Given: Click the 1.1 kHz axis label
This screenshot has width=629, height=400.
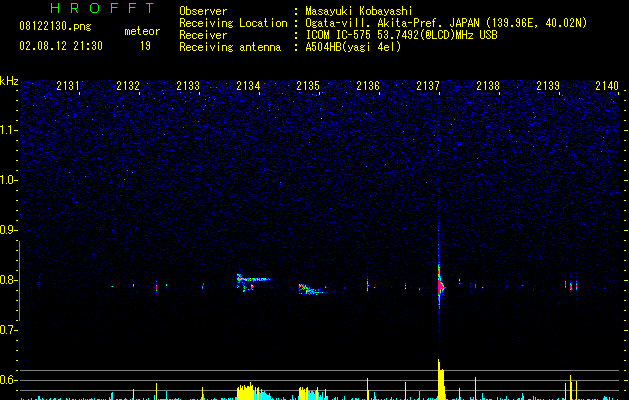Looking at the screenshot, I should (x=9, y=130).
